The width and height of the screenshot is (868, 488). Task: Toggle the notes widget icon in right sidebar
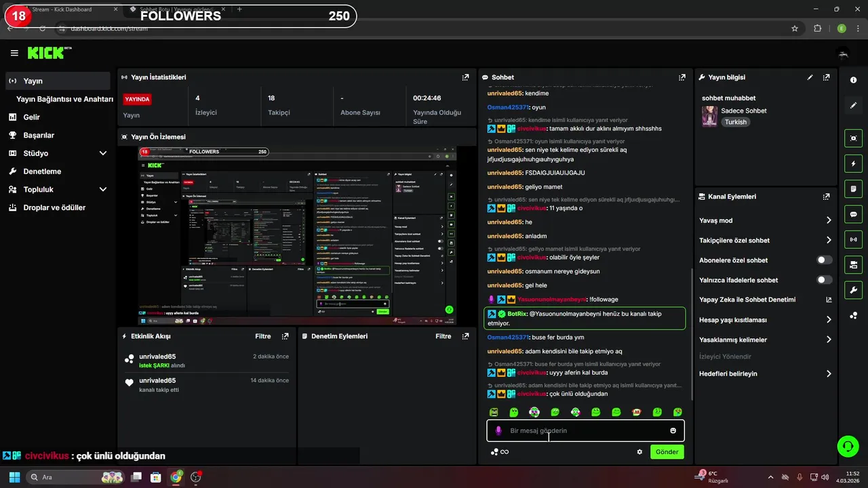click(x=853, y=188)
